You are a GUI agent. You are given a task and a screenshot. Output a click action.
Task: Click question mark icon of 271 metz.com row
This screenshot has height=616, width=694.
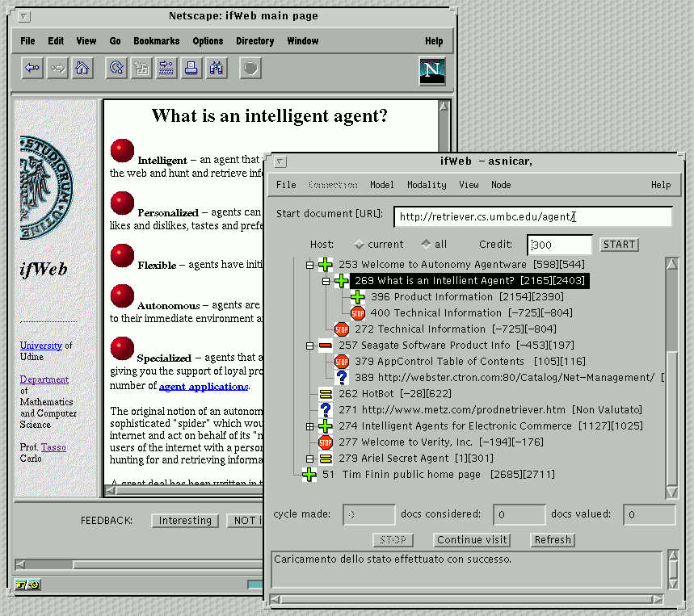tap(326, 409)
